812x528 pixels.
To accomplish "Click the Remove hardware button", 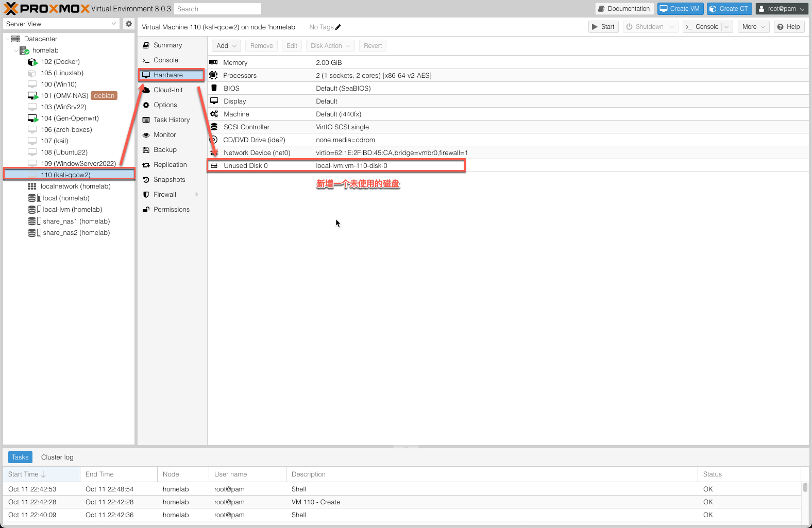I will [262, 46].
